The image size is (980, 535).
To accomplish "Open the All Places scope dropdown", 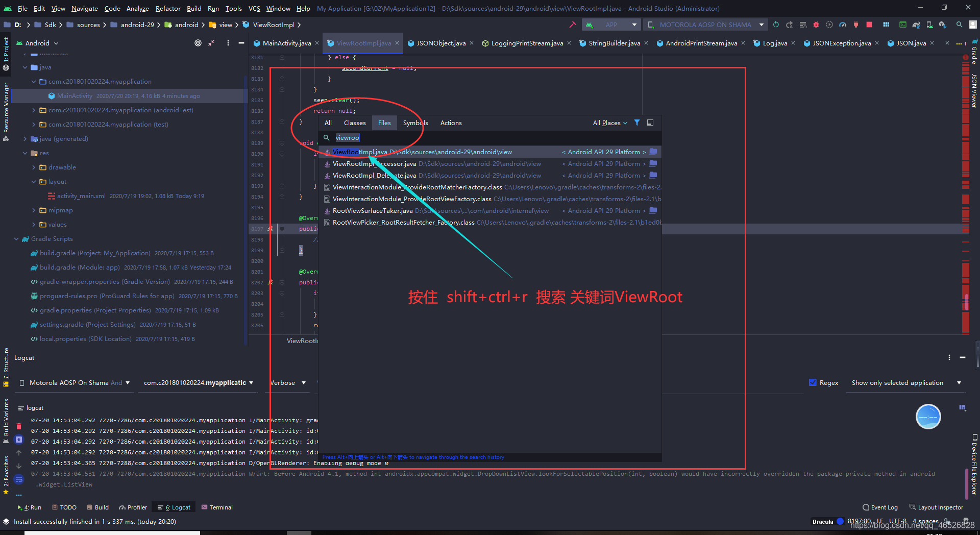I will click(x=610, y=123).
